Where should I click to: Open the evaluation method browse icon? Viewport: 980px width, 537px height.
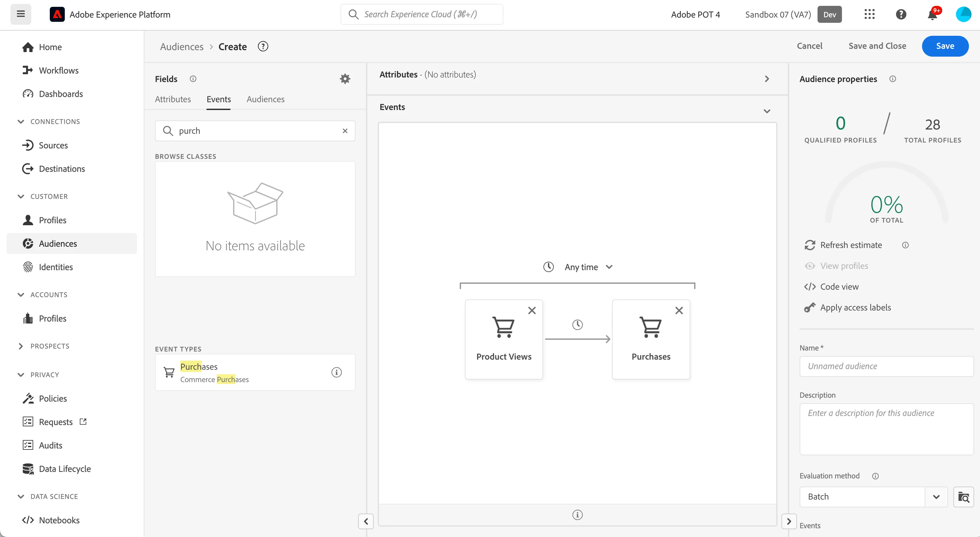(964, 497)
